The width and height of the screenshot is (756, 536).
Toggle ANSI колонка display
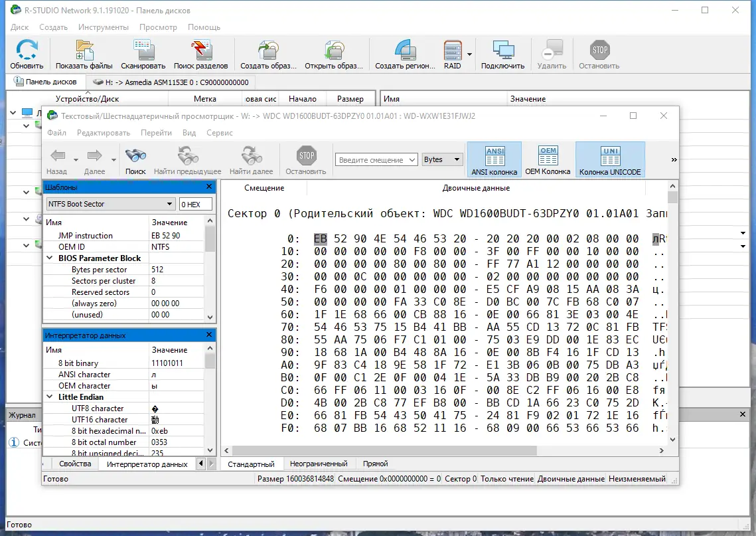click(494, 159)
